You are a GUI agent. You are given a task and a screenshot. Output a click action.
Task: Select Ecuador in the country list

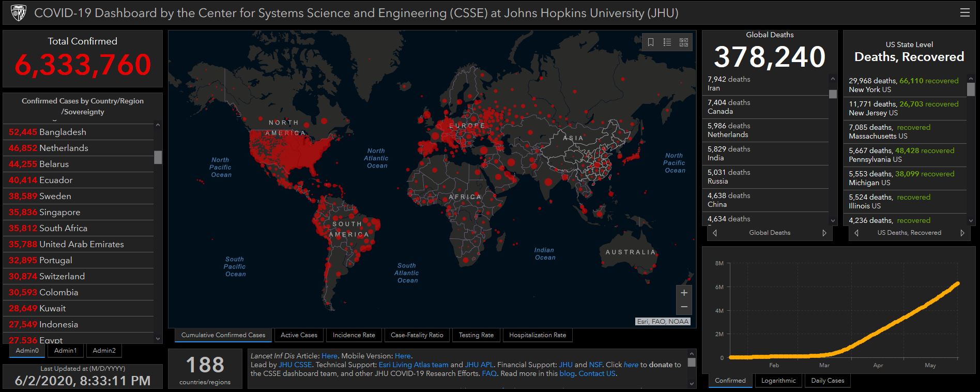(x=79, y=180)
